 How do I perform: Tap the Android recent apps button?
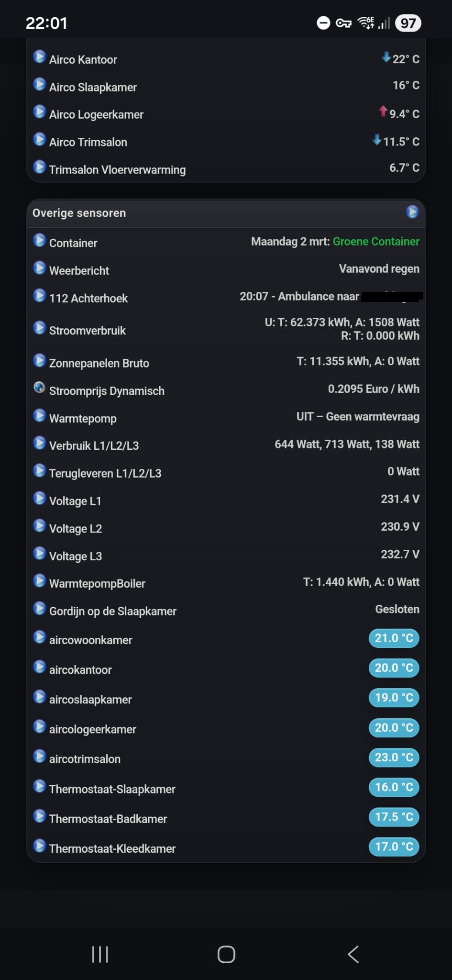100,954
